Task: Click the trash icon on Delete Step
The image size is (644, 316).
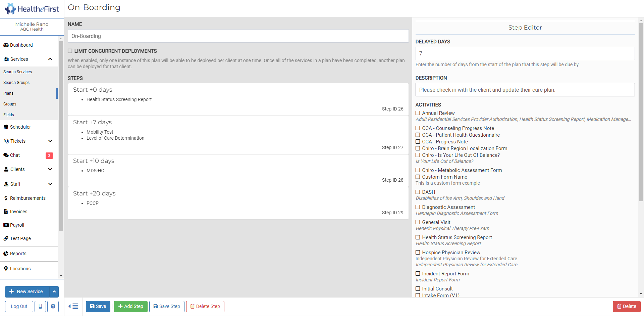Action: pyautogui.click(x=193, y=306)
